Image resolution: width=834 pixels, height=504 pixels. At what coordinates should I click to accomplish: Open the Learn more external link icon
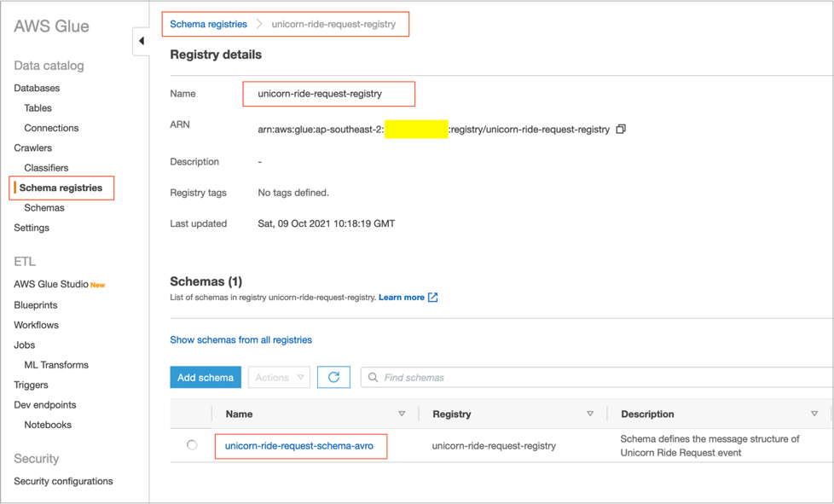tap(433, 297)
